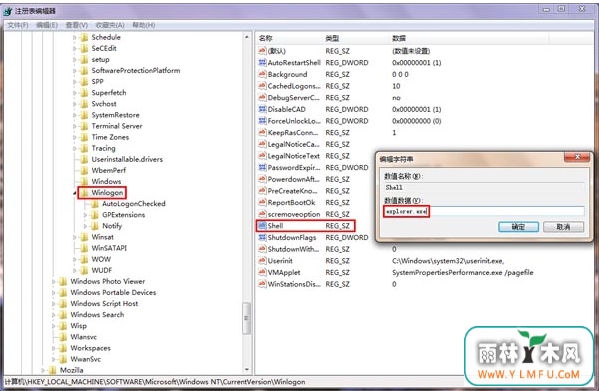Select the Workspaces tree item
The image size is (599, 391).
coord(91,348)
